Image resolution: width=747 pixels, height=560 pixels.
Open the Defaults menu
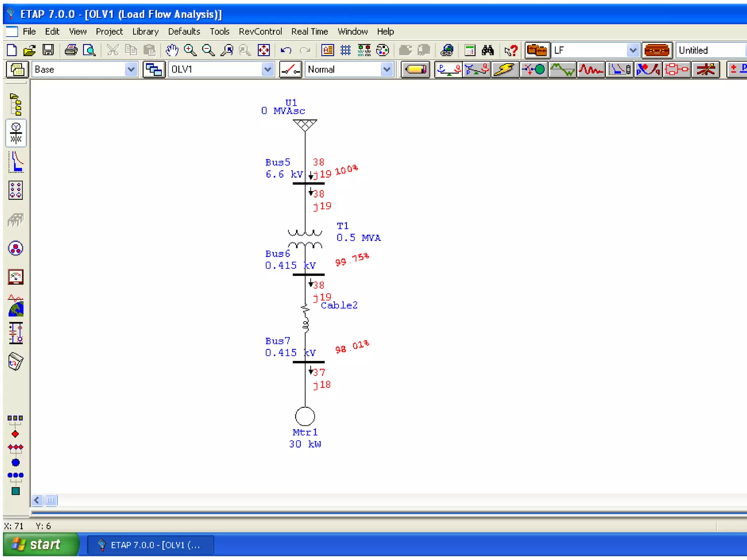(184, 31)
